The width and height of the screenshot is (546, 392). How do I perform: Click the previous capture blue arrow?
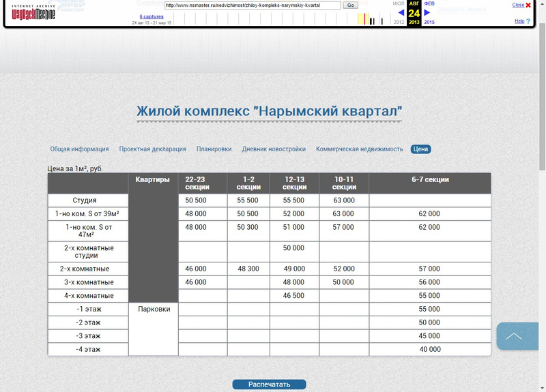[x=401, y=12]
